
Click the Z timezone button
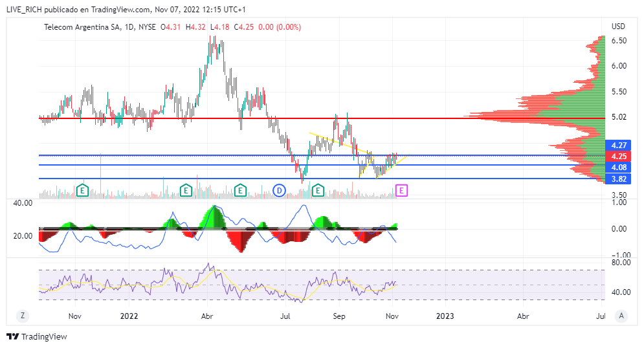pos(23,316)
